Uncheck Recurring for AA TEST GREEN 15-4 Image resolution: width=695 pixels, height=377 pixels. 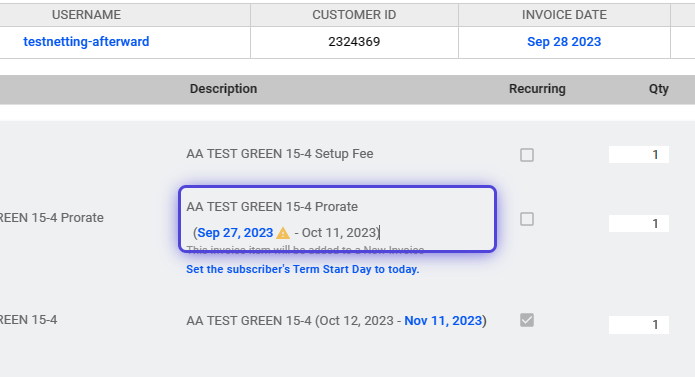pos(527,320)
